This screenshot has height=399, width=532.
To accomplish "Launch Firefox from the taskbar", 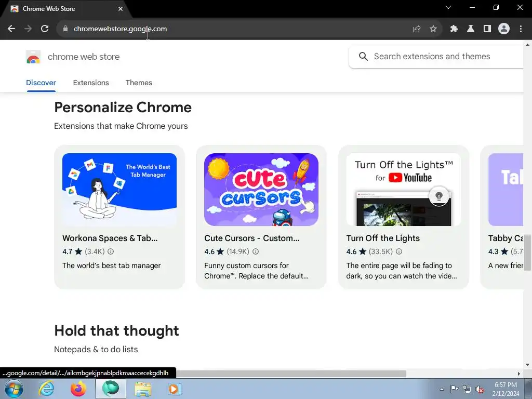I will pos(78,389).
